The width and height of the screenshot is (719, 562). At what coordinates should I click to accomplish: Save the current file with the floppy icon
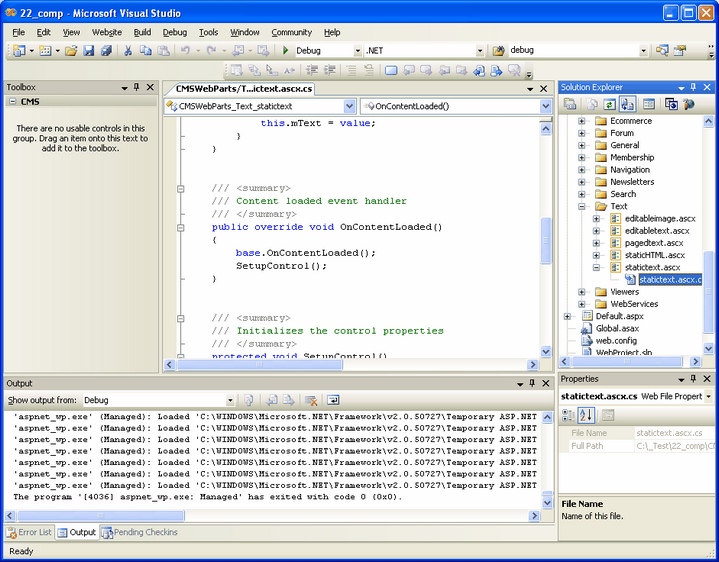coord(88,50)
